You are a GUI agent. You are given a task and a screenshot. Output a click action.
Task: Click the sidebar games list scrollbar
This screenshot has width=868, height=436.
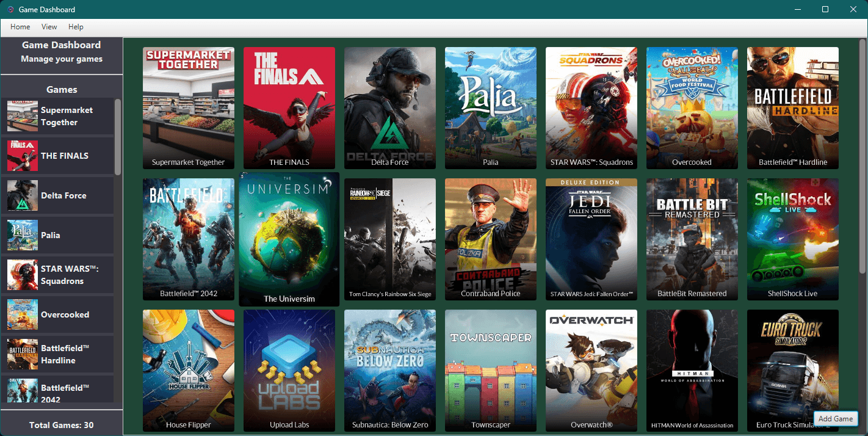[x=118, y=137]
